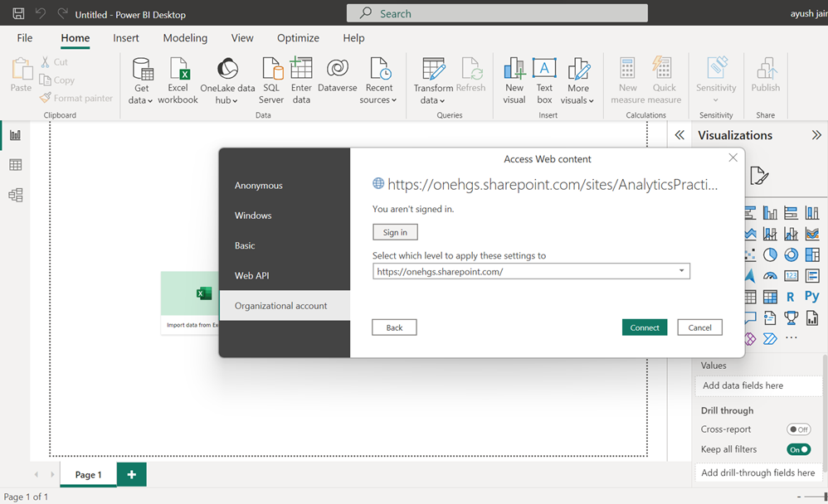This screenshot has width=828, height=504.
Task: Open the View ribbon tab
Action: pyautogui.click(x=242, y=38)
